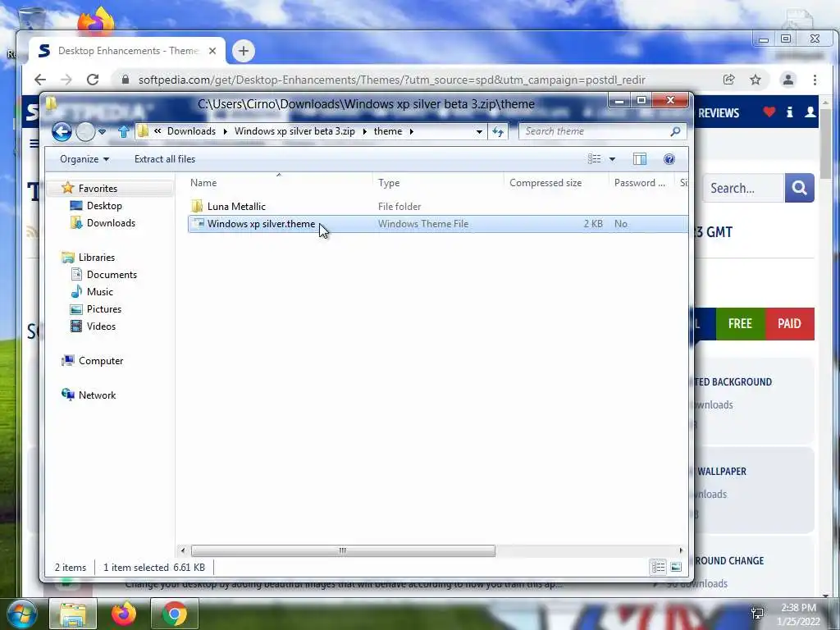Expand the theme breadcrumb arrow

pyautogui.click(x=412, y=131)
